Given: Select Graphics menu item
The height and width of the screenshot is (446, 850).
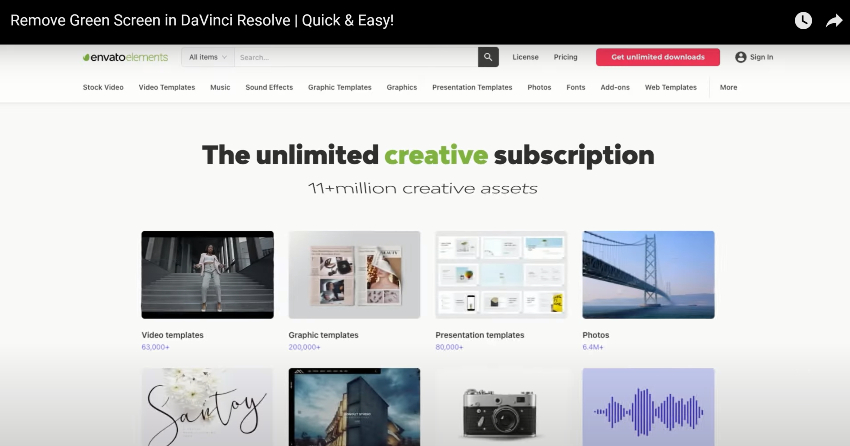Looking at the screenshot, I should tap(402, 87).
